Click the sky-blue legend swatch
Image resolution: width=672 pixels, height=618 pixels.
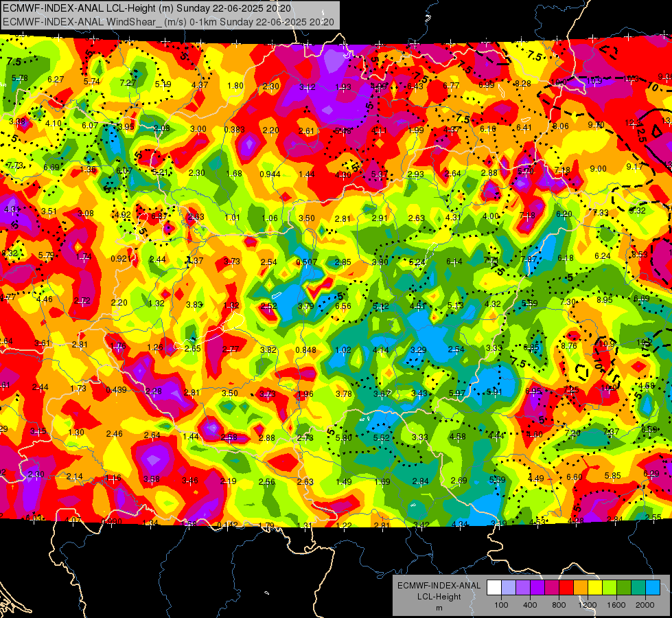(x=653, y=587)
